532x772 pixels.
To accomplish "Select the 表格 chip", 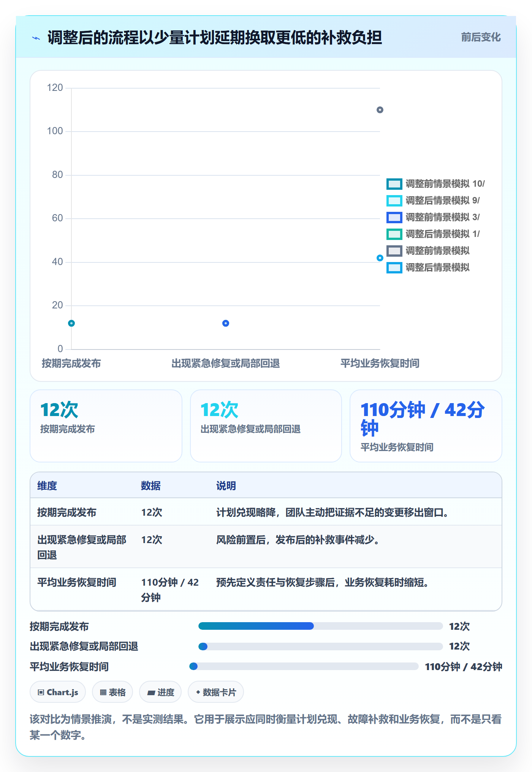I will tap(112, 692).
